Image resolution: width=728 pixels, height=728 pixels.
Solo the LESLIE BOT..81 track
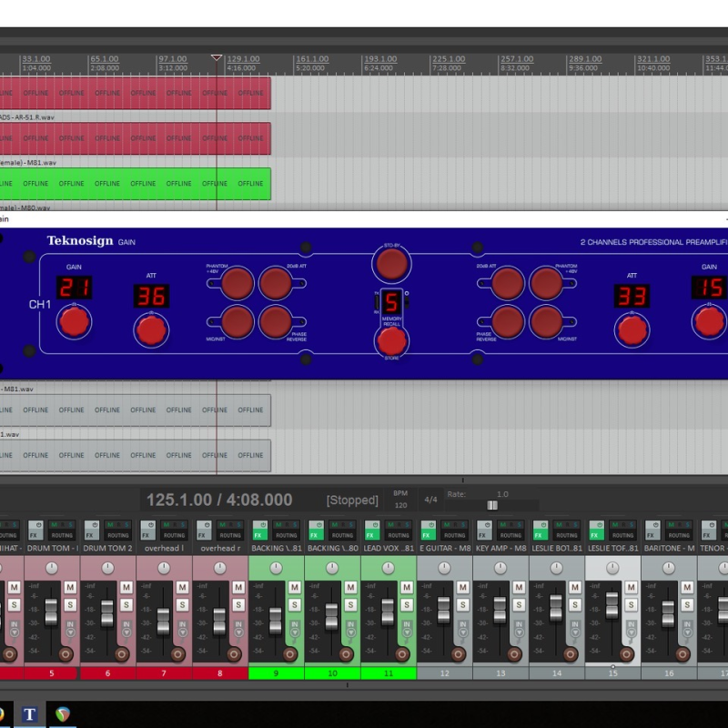point(575,604)
